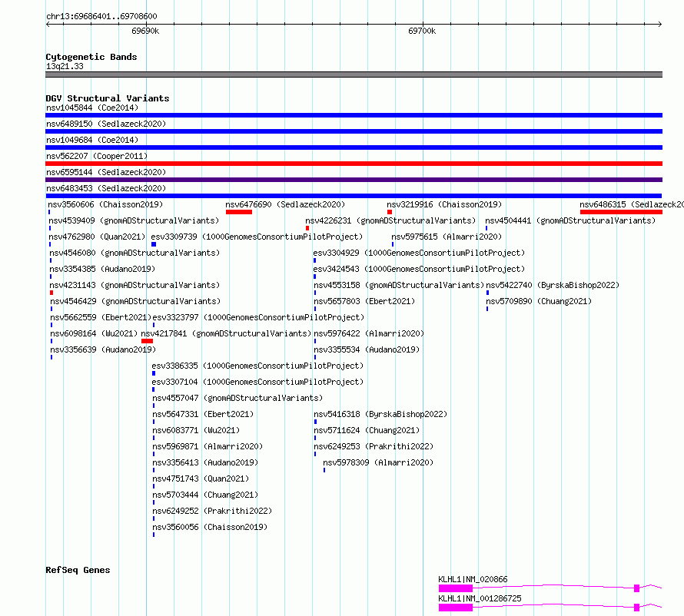Screen dimensions: 684x616
Task: Click nsv4557047 gnomAD variant label
Action: pos(237,398)
